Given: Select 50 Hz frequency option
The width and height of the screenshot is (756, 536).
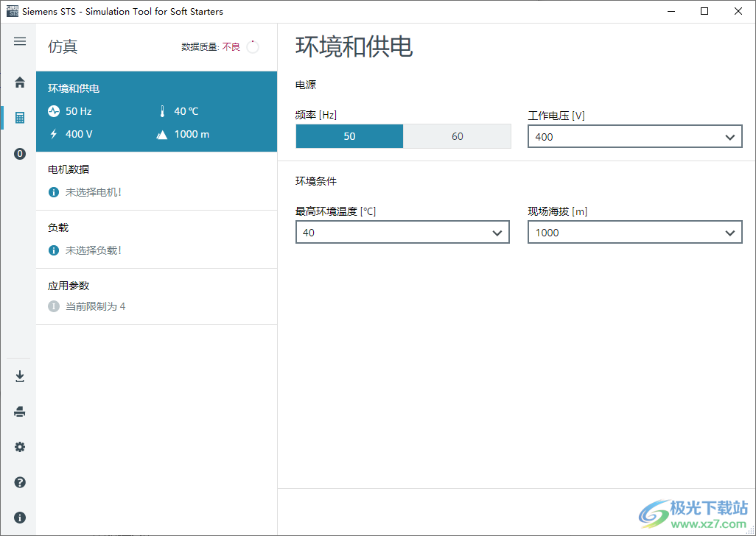Looking at the screenshot, I should (349, 136).
